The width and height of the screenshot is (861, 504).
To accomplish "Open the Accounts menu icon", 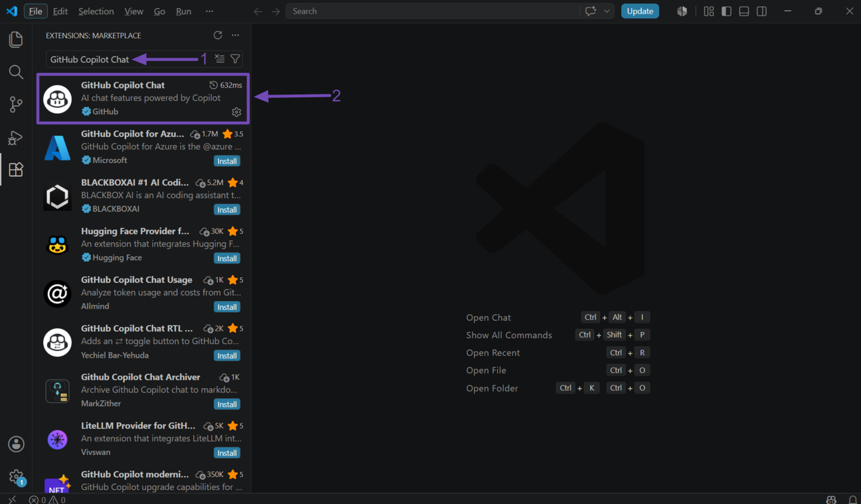I will pos(16,444).
